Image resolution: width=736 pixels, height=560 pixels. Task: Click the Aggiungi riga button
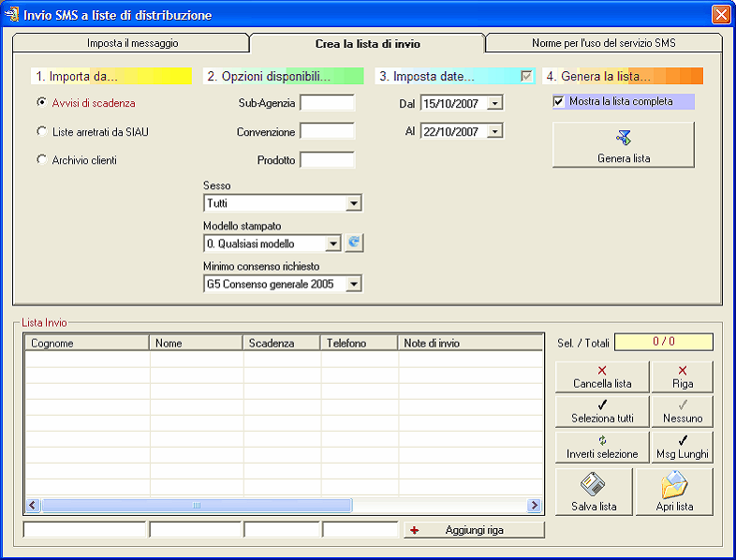click(x=474, y=530)
